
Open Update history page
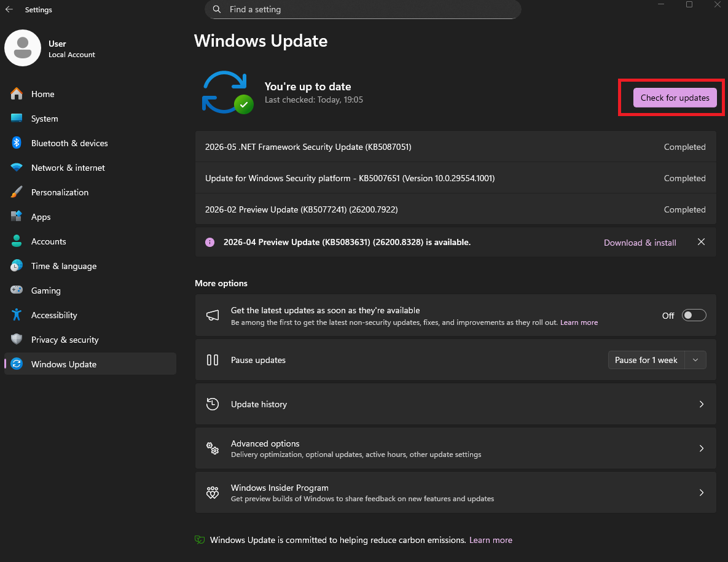point(455,404)
